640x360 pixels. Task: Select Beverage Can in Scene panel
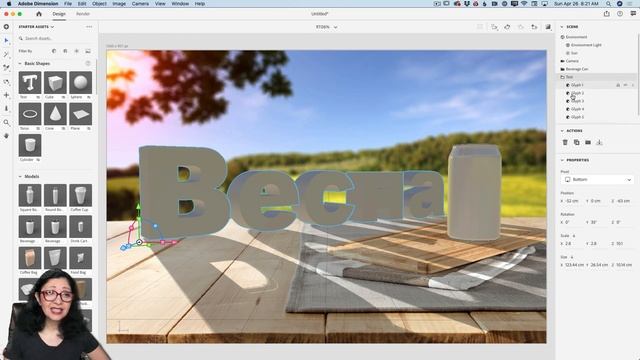click(576, 69)
